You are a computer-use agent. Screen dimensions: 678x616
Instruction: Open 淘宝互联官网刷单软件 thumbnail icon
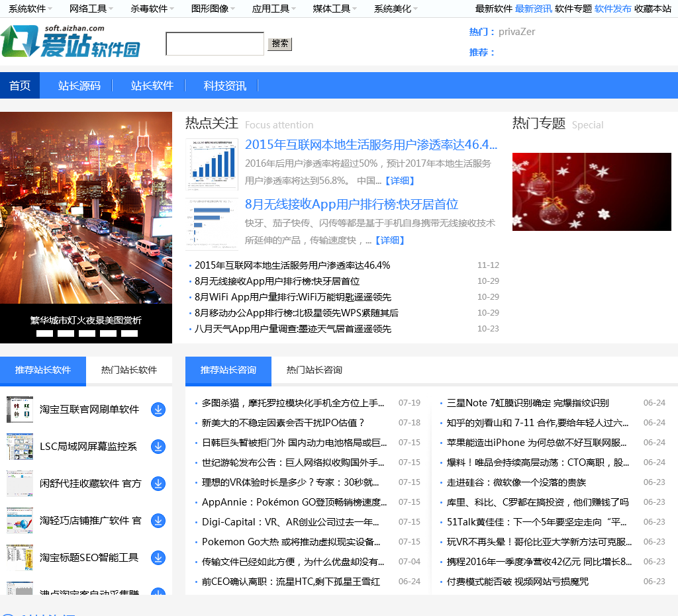point(20,409)
